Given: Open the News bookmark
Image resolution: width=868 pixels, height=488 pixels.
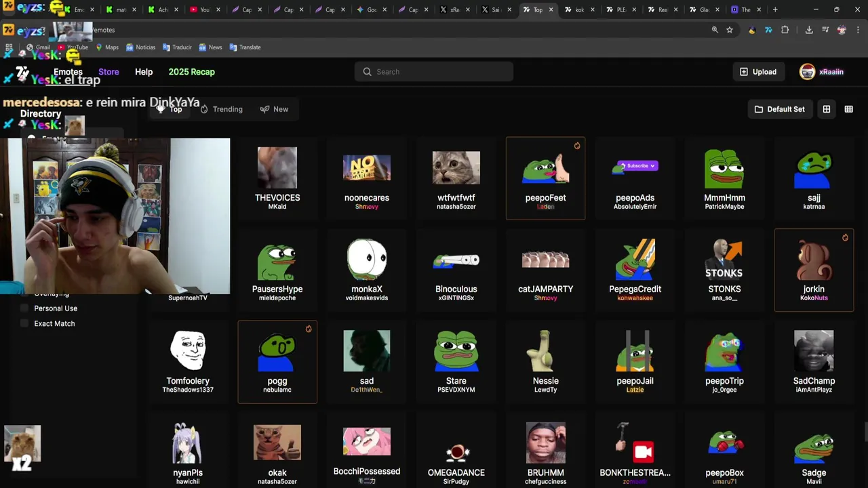Looking at the screenshot, I should [x=210, y=47].
